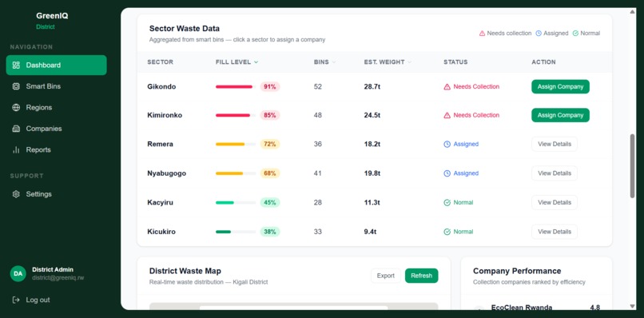Click checkmark icon in Kacyiru status
The height and width of the screenshot is (318, 644).
tap(447, 203)
